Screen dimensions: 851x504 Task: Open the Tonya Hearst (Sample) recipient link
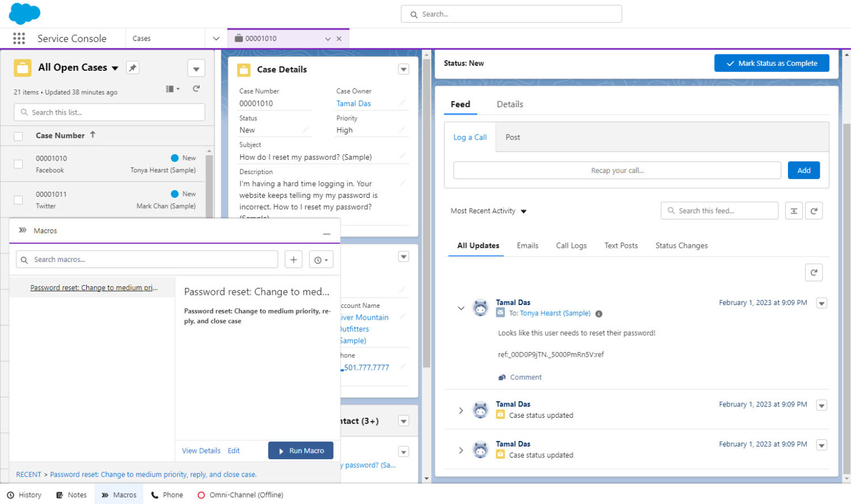pyautogui.click(x=555, y=313)
